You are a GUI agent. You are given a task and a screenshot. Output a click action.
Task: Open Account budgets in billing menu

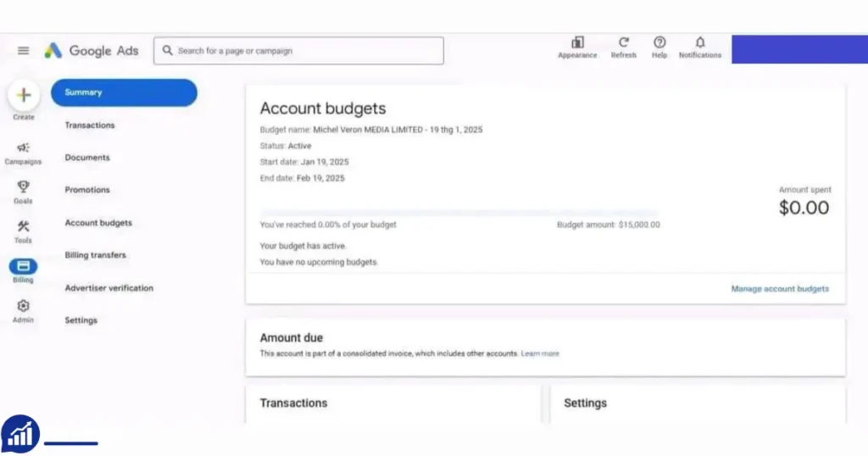(98, 222)
